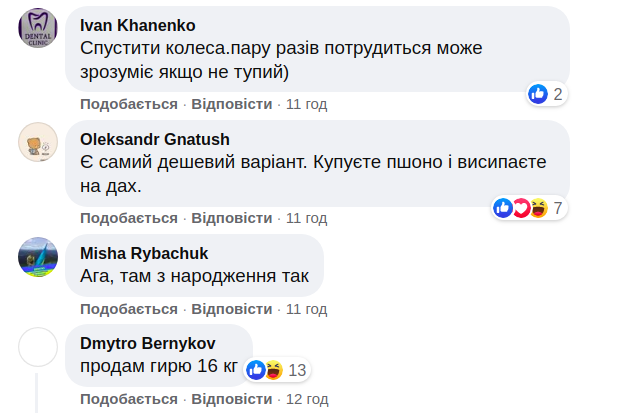
Task: Show reactions on Oleksandr Gnatush's comment
Action: coord(528,208)
